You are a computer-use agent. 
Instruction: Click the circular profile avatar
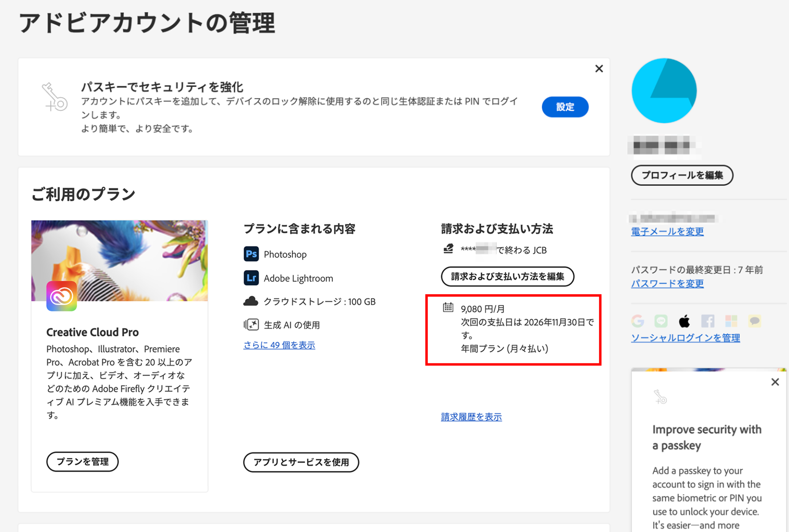[664, 90]
